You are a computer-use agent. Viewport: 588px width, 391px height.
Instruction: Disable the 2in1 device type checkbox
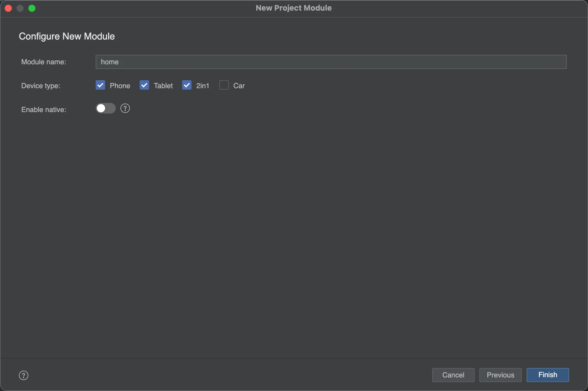[187, 85]
